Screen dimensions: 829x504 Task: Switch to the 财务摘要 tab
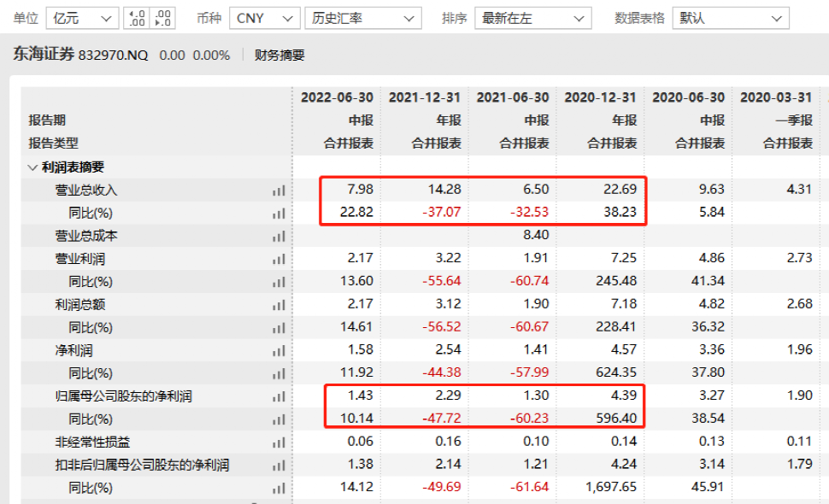coord(279,54)
